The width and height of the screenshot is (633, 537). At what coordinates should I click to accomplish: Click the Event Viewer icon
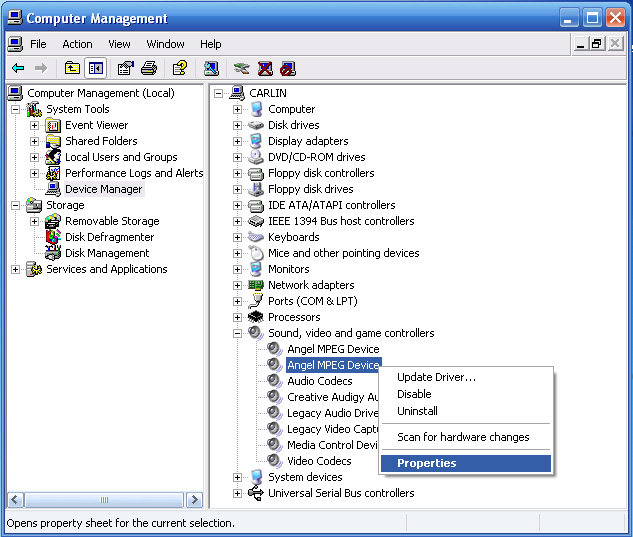[53, 126]
